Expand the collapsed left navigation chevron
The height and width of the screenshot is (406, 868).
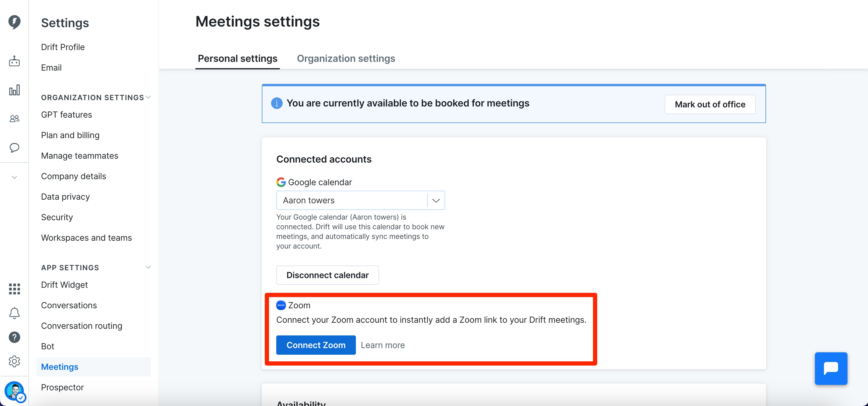click(x=14, y=177)
